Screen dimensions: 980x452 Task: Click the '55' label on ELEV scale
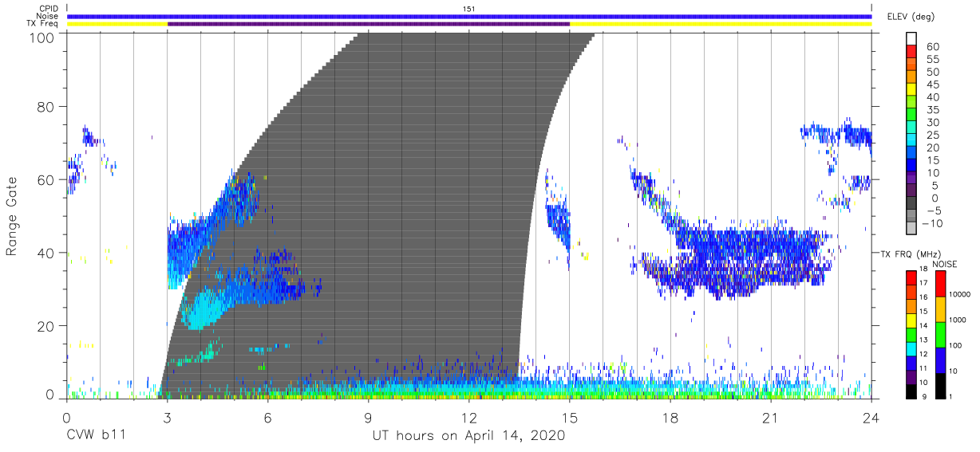tap(933, 59)
